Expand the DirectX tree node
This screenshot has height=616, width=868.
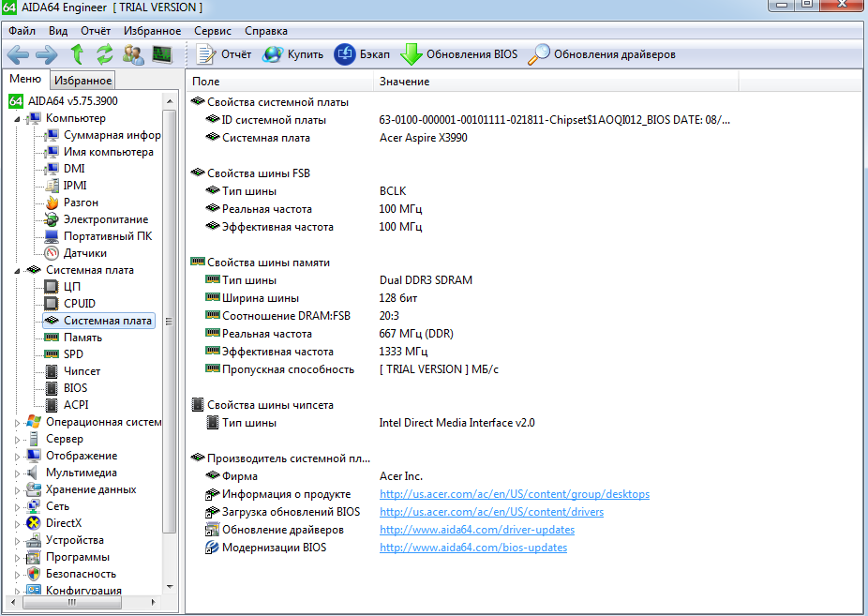(17, 524)
